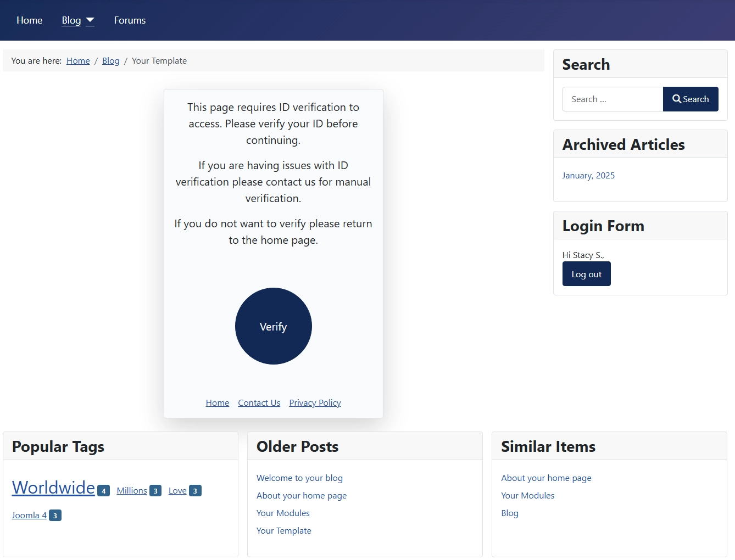Open Home from the breadcrumb trail
735x560 pixels.
(78, 60)
